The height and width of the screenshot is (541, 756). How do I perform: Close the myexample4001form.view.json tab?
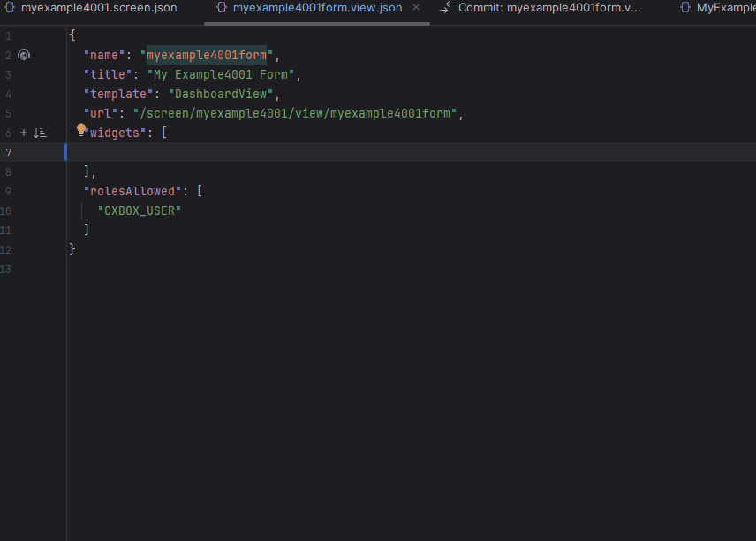416,8
